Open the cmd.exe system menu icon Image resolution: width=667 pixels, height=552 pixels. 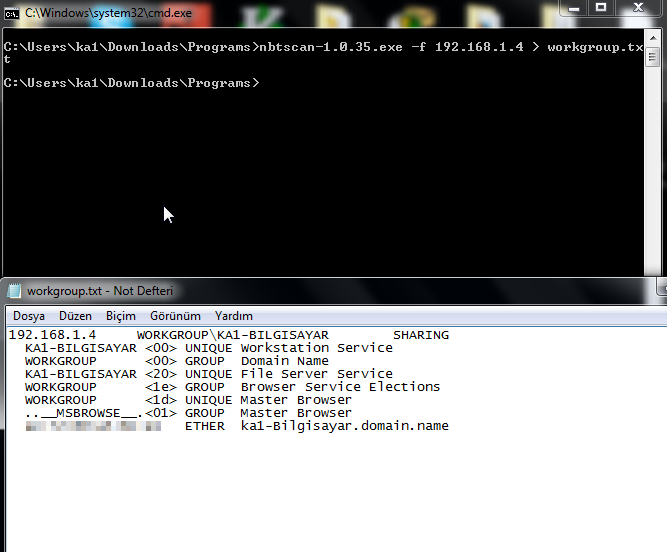coord(12,13)
